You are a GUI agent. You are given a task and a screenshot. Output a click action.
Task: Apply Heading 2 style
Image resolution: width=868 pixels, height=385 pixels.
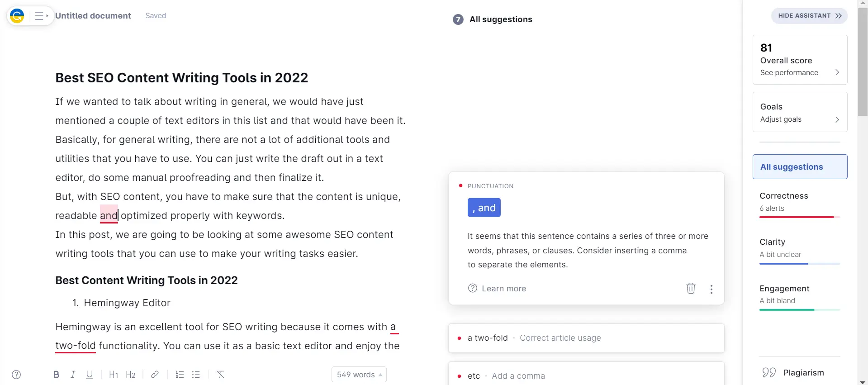131,375
